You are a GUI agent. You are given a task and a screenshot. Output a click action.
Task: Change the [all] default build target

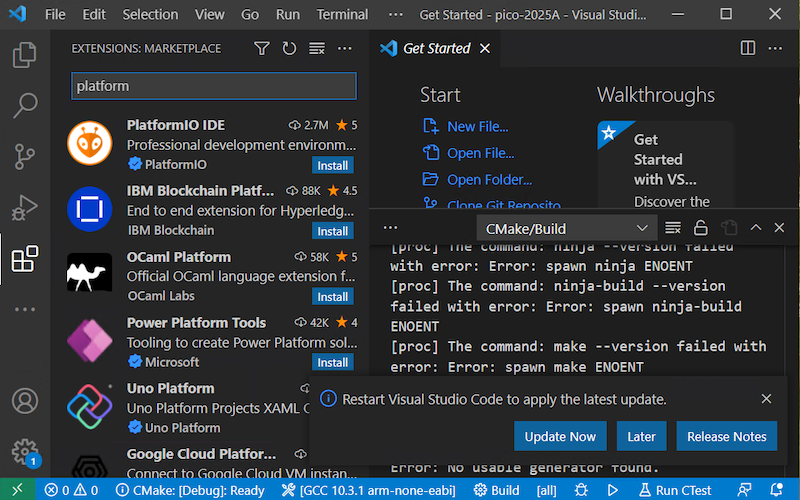pyautogui.click(x=546, y=490)
